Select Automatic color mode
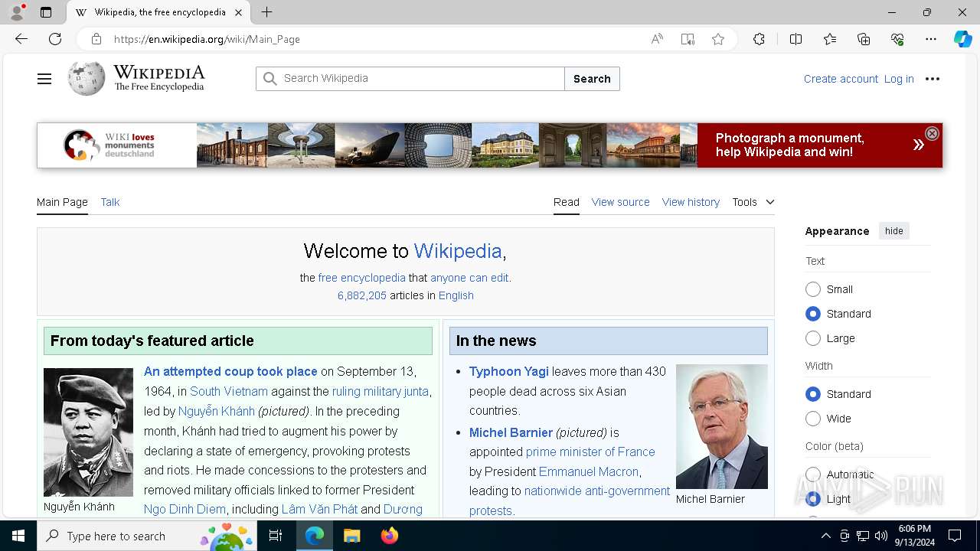Viewport: 980px width, 551px height. click(813, 474)
